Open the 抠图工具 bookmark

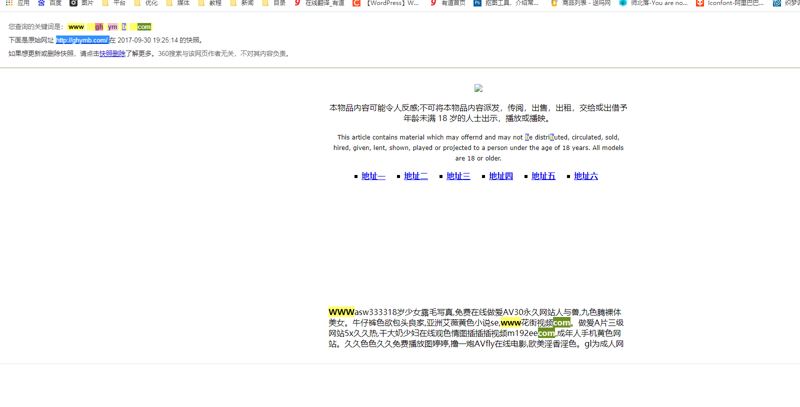click(x=507, y=3)
